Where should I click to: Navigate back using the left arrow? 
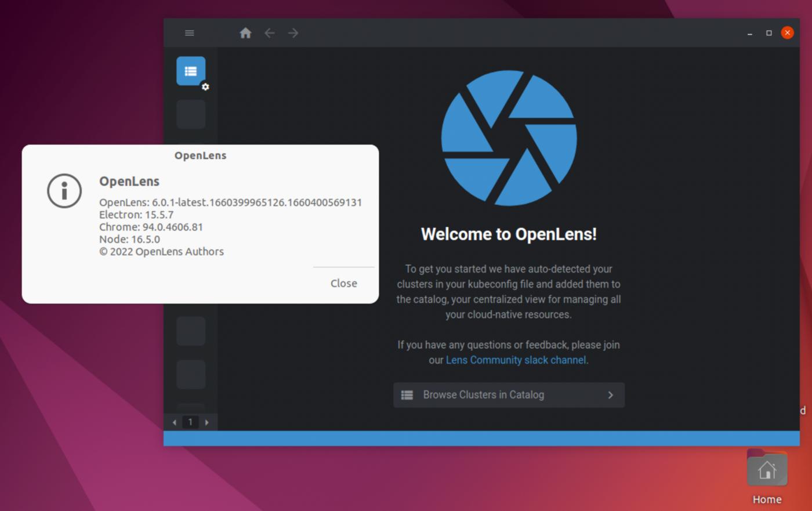269,33
